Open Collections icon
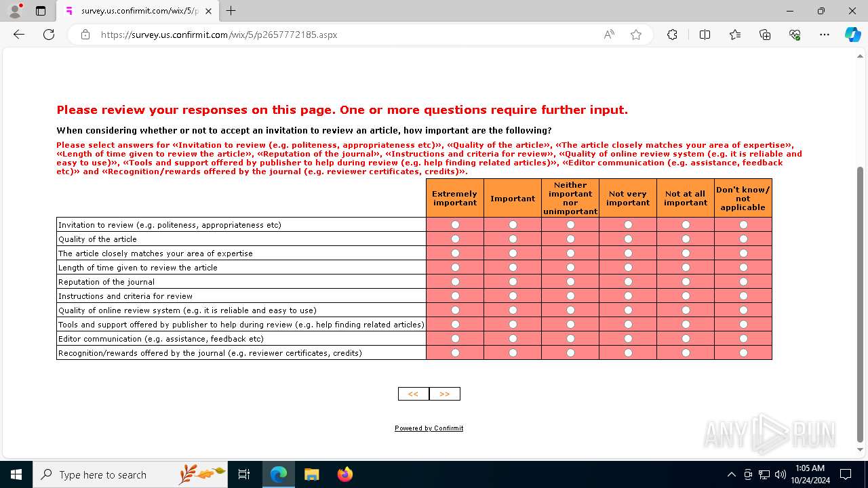 click(765, 35)
